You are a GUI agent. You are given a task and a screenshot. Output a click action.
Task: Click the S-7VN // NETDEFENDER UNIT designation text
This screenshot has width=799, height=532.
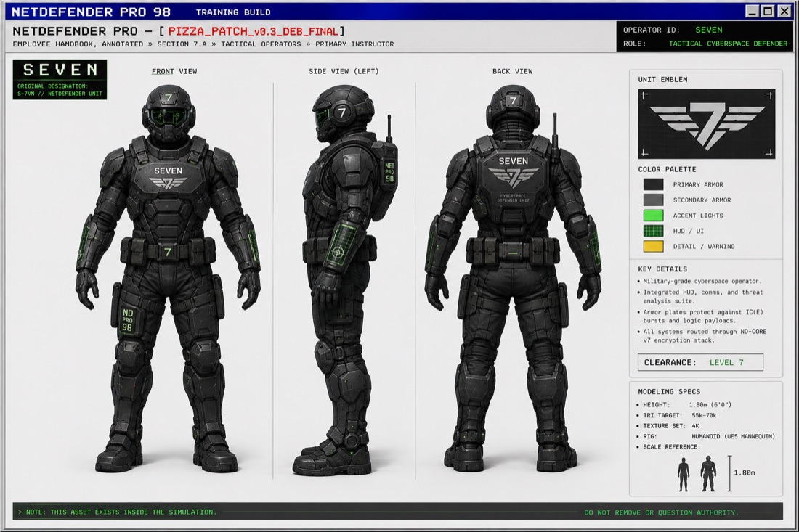60,94
